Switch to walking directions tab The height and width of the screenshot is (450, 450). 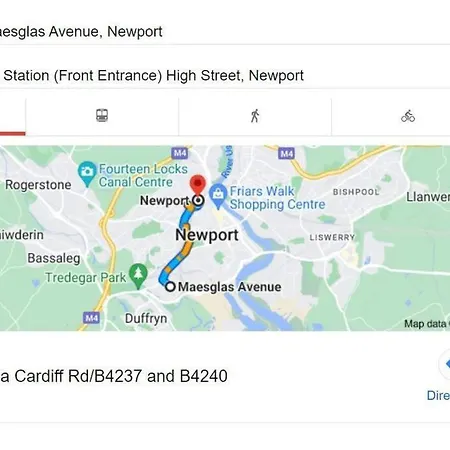click(255, 116)
